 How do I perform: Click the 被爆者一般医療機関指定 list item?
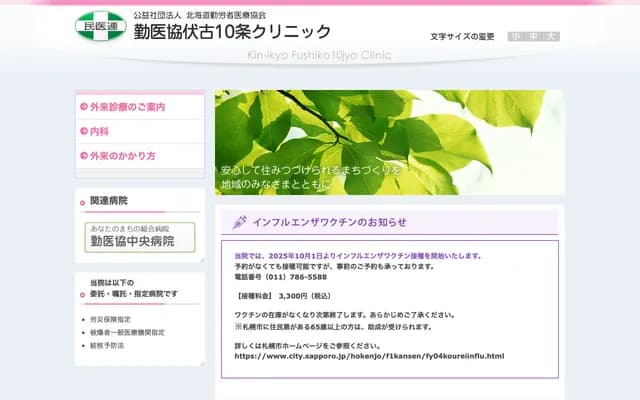(x=127, y=332)
